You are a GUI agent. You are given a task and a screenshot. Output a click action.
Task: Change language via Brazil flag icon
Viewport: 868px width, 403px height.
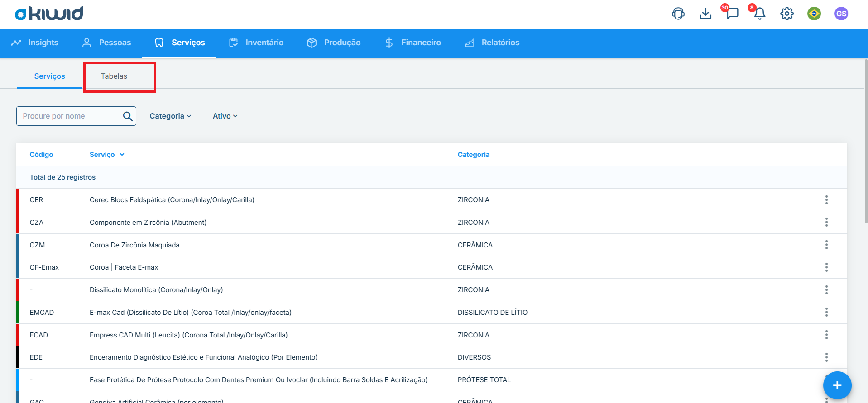coord(814,14)
